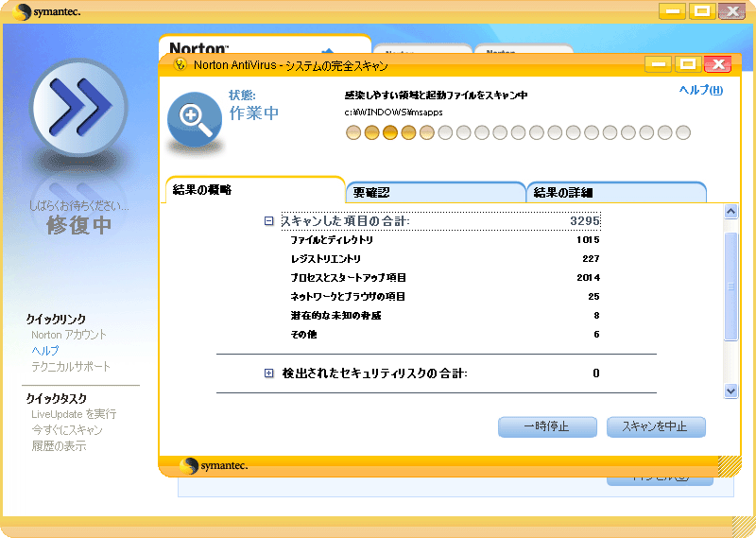756x538 pixels.
Task: Select the ファイルとディレクトリ row
Action: 444,240
